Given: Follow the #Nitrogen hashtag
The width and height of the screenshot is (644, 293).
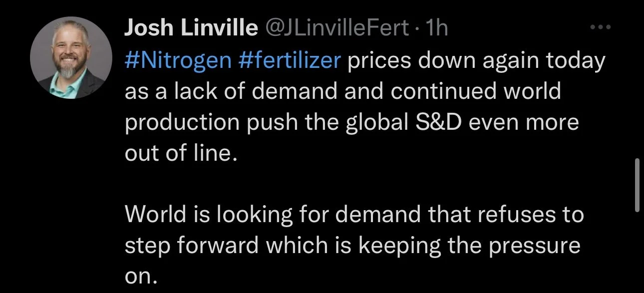Looking at the screenshot, I should pyautogui.click(x=178, y=62).
